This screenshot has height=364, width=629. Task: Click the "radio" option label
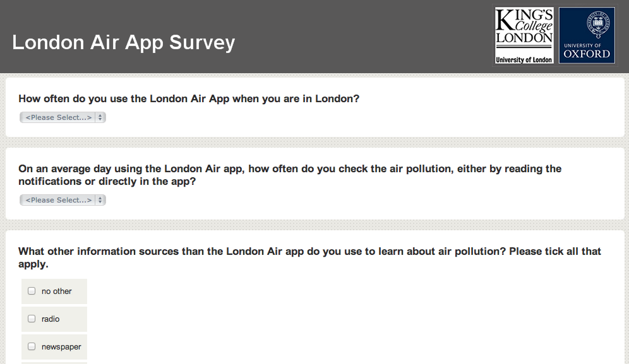[51, 319]
